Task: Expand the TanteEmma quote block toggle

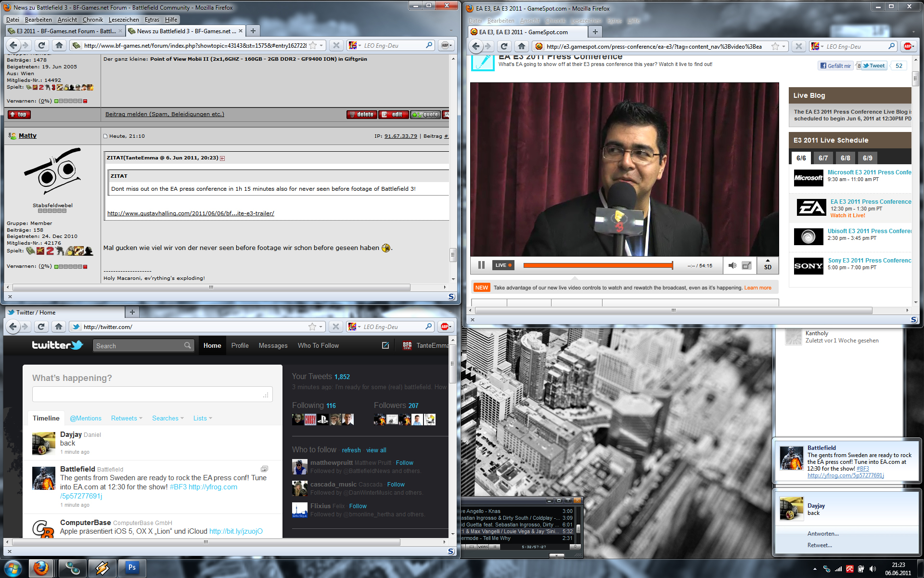Action: pos(222,158)
